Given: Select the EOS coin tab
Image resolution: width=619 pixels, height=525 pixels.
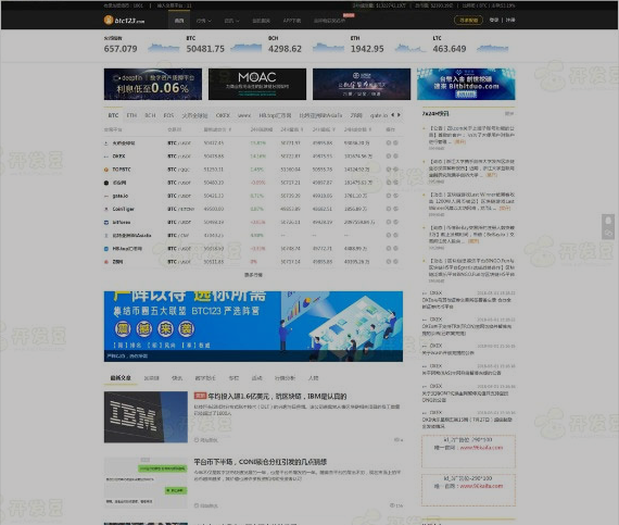Looking at the screenshot, I should pyautogui.click(x=168, y=115).
